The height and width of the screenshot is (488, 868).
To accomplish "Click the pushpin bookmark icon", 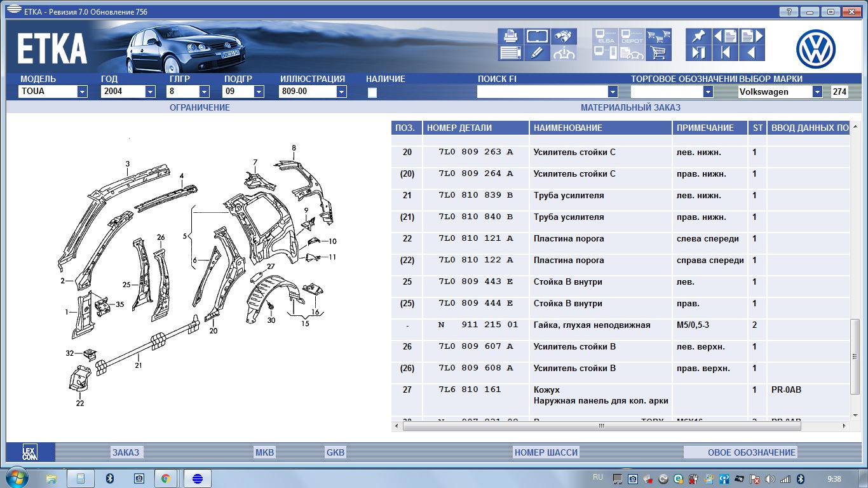I will coord(698,36).
